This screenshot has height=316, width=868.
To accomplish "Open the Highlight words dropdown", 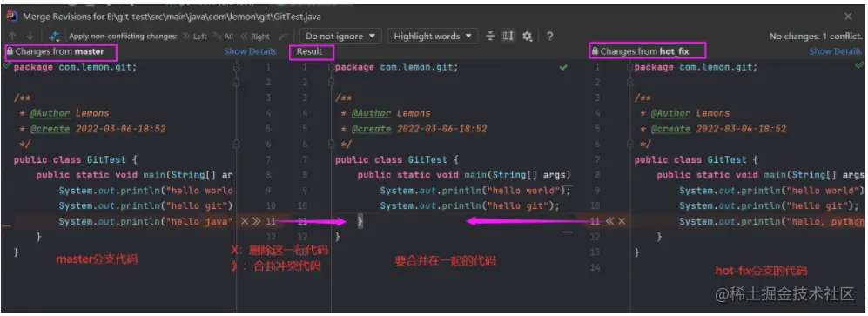I will click(433, 36).
